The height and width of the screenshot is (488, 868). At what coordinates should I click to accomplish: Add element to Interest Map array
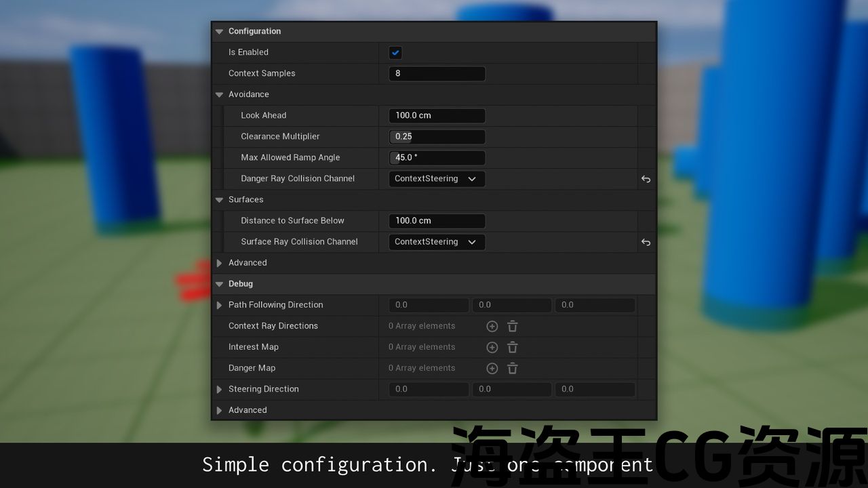pyautogui.click(x=492, y=348)
